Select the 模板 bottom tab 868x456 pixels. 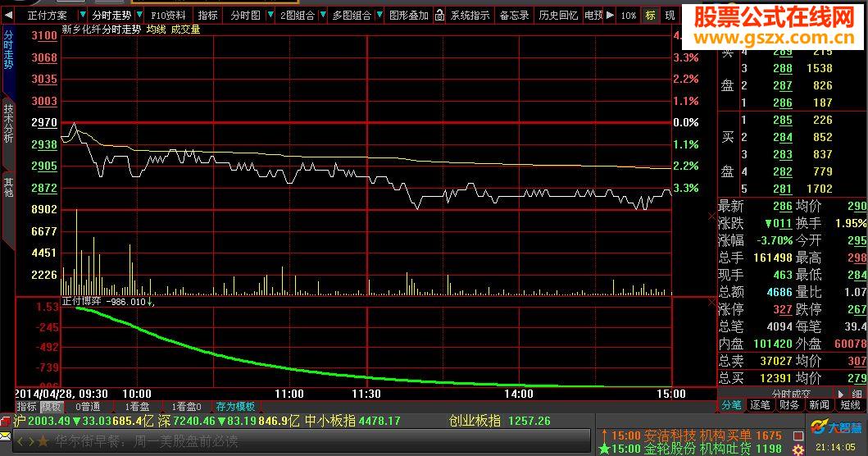pos(50,406)
